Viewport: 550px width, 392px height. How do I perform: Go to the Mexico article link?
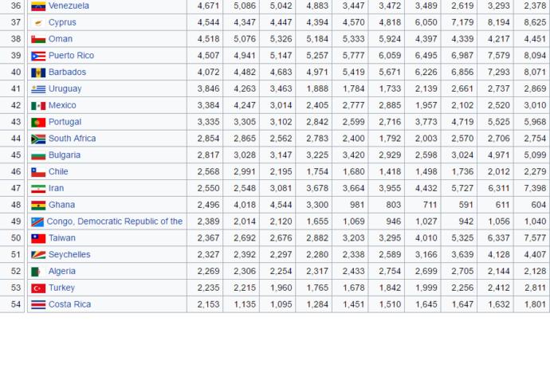(62, 105)
